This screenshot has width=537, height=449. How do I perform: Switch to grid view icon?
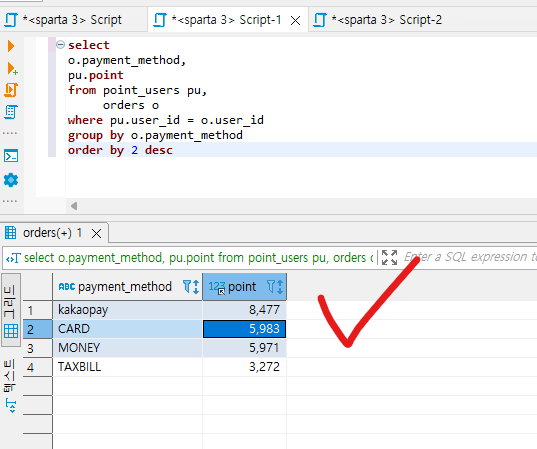(x=11, y=331)
